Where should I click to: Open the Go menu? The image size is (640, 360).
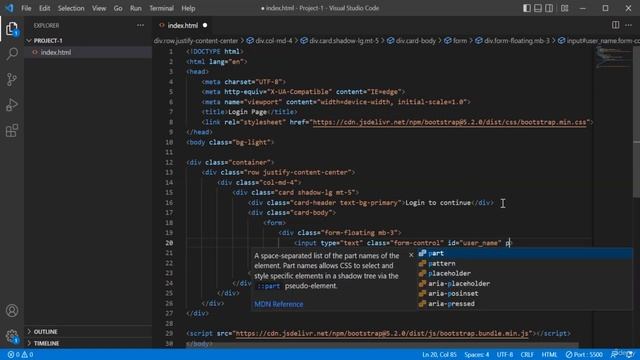[118, 8]
